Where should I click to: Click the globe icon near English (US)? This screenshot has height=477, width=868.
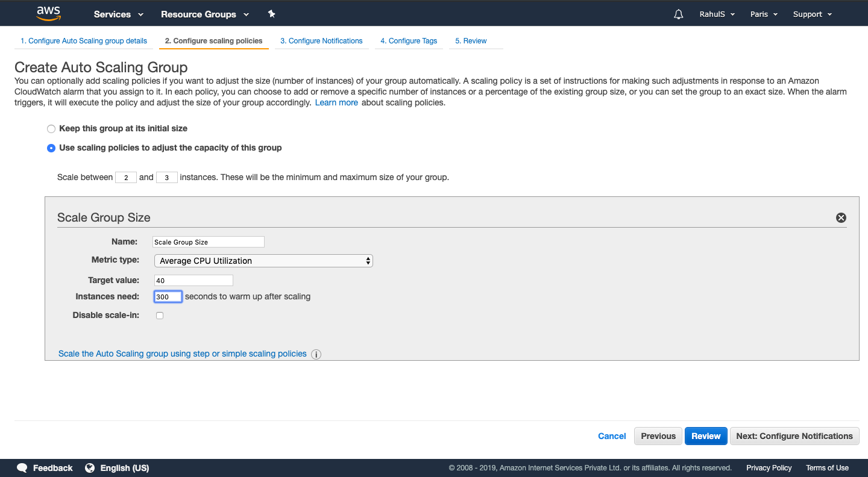[x=90, y=468]
